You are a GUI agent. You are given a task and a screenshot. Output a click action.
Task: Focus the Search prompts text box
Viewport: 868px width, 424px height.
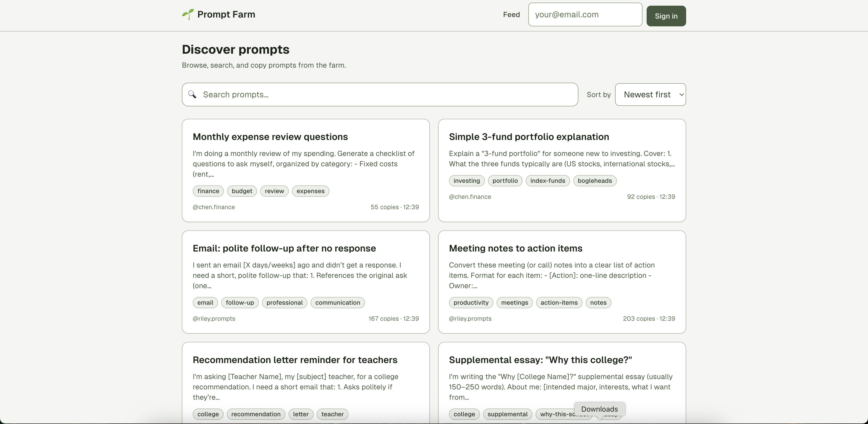click(388, 95)
